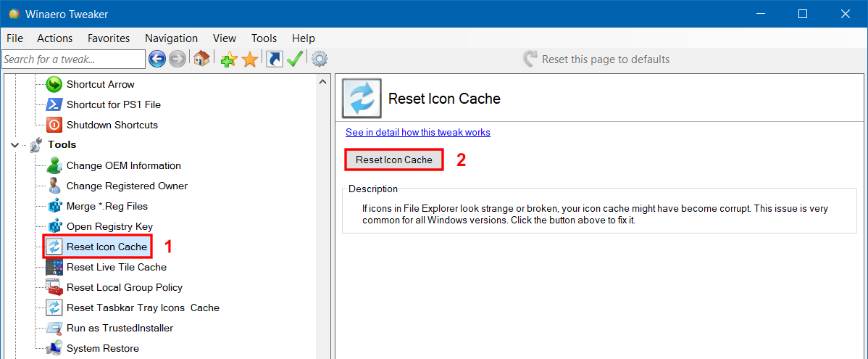Select Reset Tasbkar Tray Icons Cache item
The width and height of the screenshot is (868, 359).
click(x=143, y=308)
